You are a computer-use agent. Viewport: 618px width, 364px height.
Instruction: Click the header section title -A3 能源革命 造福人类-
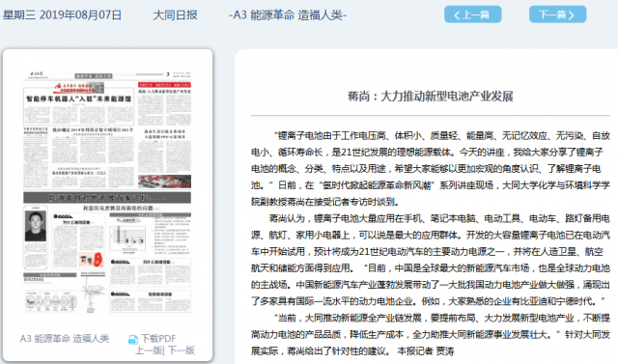[288, 15]
